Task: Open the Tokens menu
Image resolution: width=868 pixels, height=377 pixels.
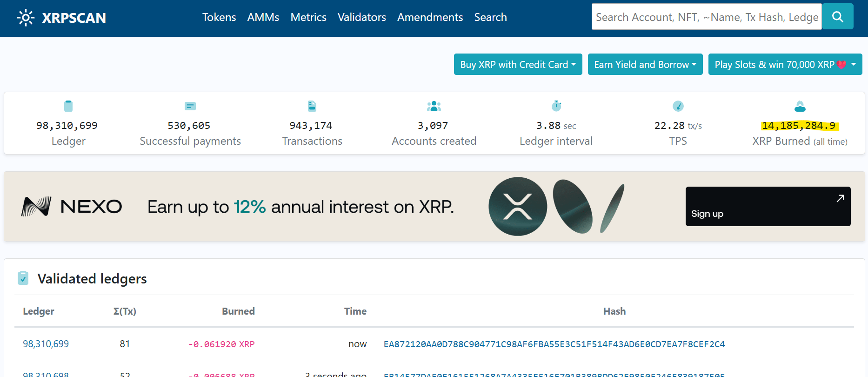Action: coord(219,17)
